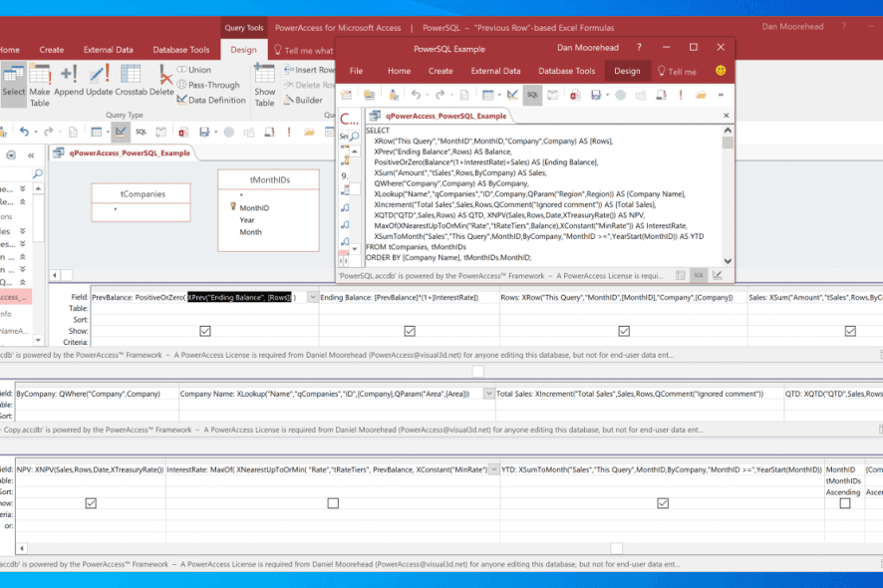
Task: Choose the Delete query icon
Action: (x=161, y=80)
